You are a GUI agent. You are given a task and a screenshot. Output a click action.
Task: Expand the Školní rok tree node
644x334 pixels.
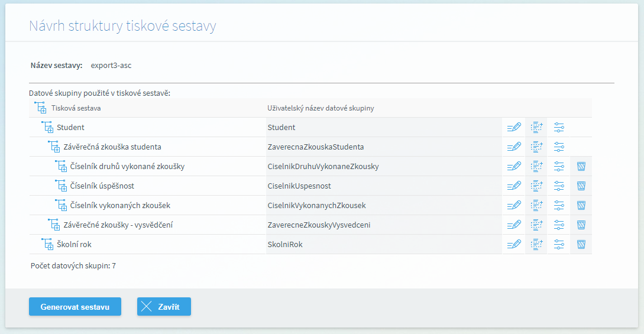click(48, 244)
